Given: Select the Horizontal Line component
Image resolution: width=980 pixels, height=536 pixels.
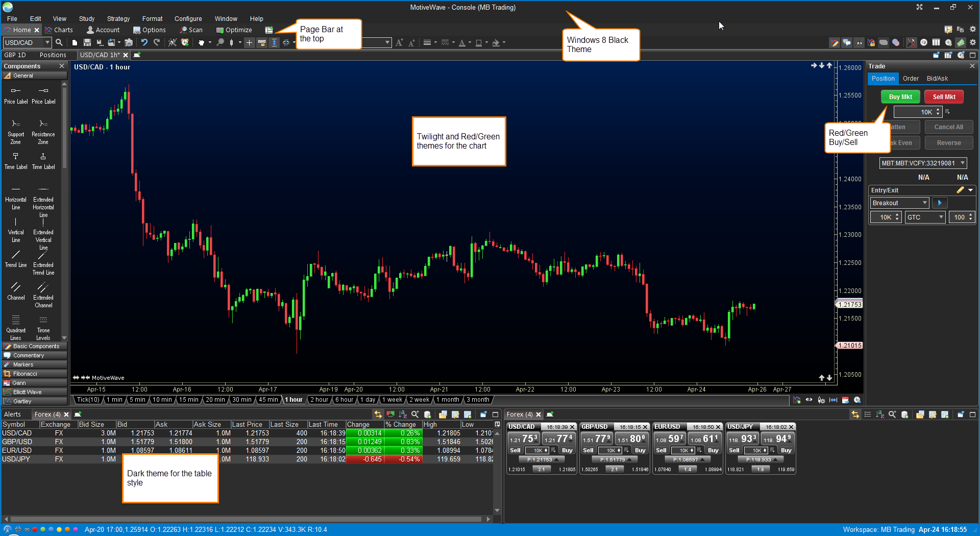Looking at the screenshot, I should coord(16,197).
